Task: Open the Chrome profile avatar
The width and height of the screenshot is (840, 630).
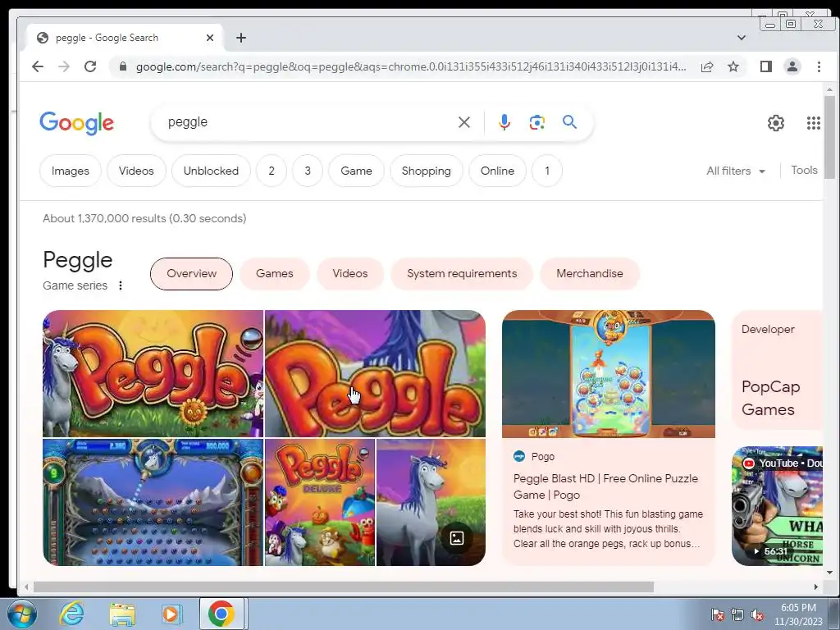Action: point(792,66)
